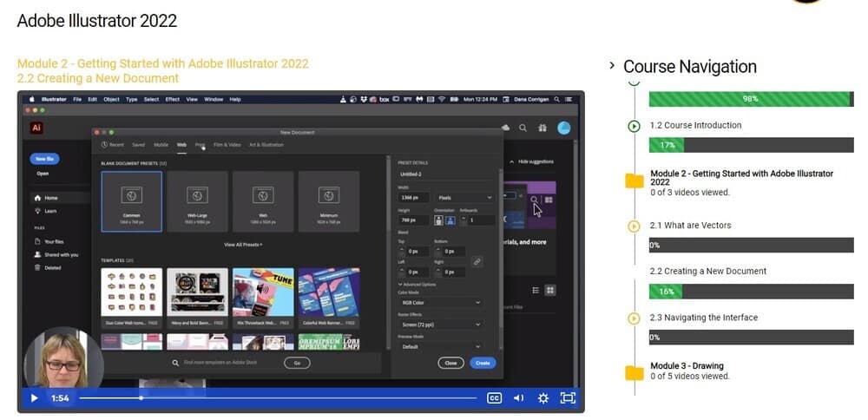Open Shared with you in the sidebar

pyautogui.click(x=61, y=255)
